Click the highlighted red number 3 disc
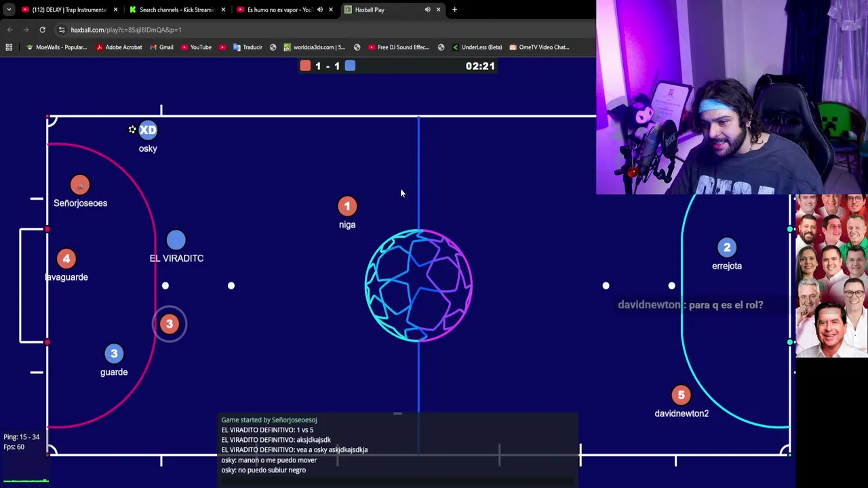Viewport: 868px width, 488px height. coord(170,324)
